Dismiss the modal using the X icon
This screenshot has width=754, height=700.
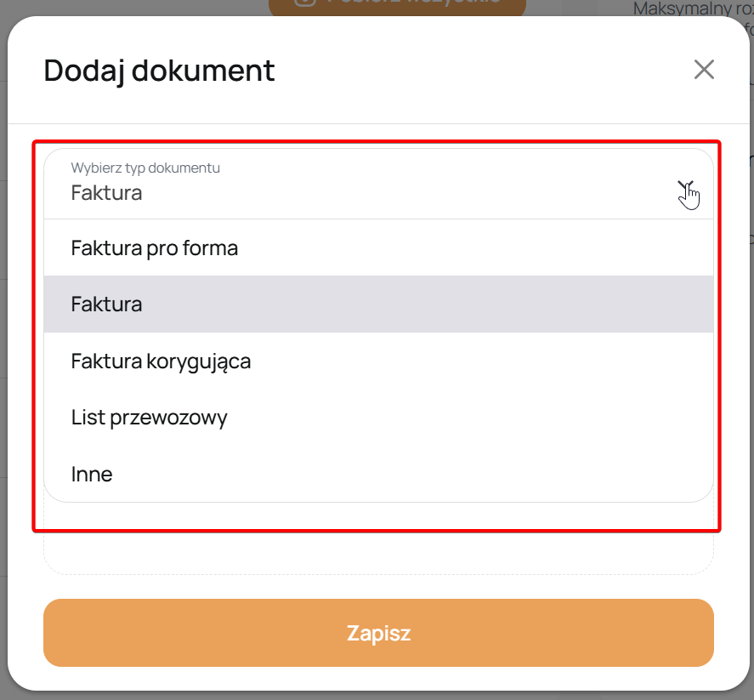(704, 70)
